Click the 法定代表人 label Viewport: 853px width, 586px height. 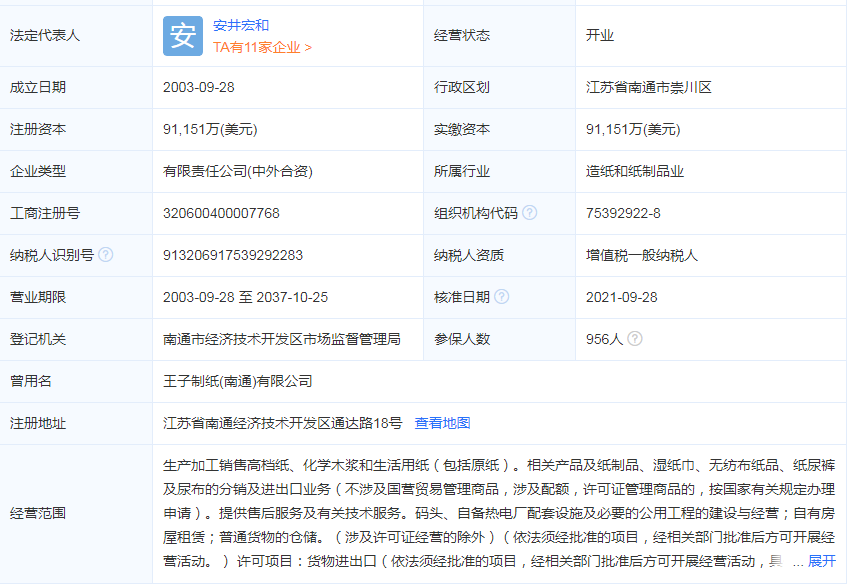click(x=45, y=35)
